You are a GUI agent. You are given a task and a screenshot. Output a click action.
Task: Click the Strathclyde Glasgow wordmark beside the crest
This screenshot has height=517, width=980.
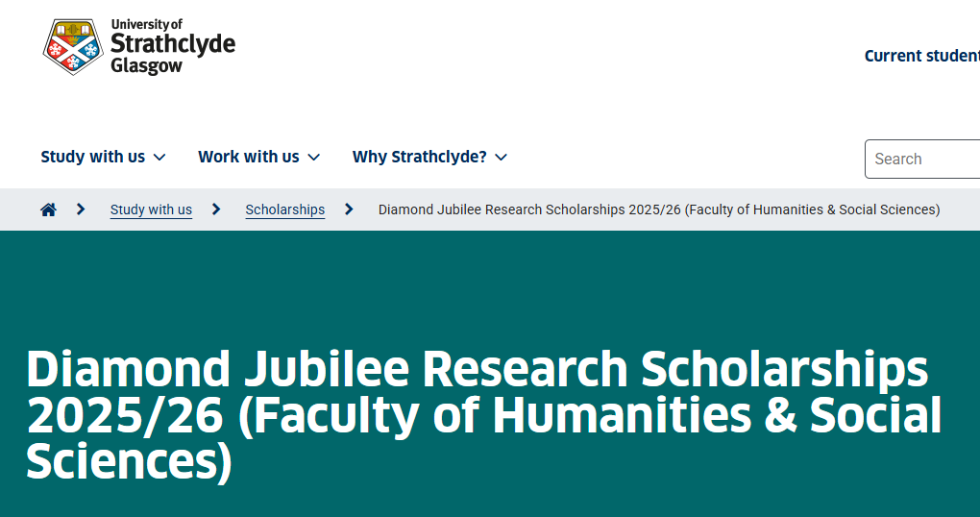coord(172,46)
